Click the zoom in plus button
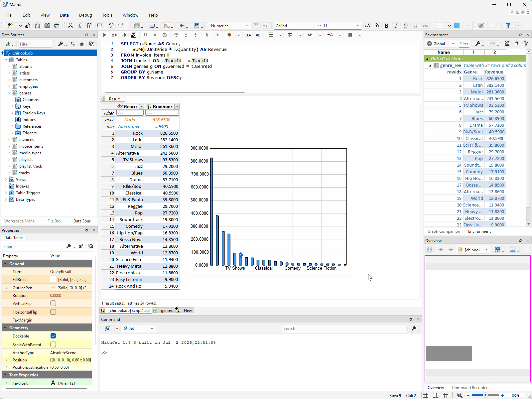 tap(502, 395)
